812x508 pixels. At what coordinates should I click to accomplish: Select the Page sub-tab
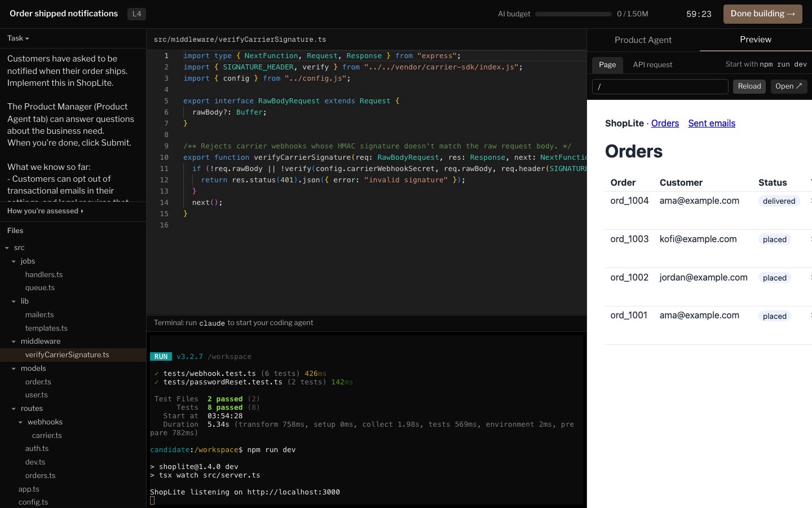pos(607,65)
